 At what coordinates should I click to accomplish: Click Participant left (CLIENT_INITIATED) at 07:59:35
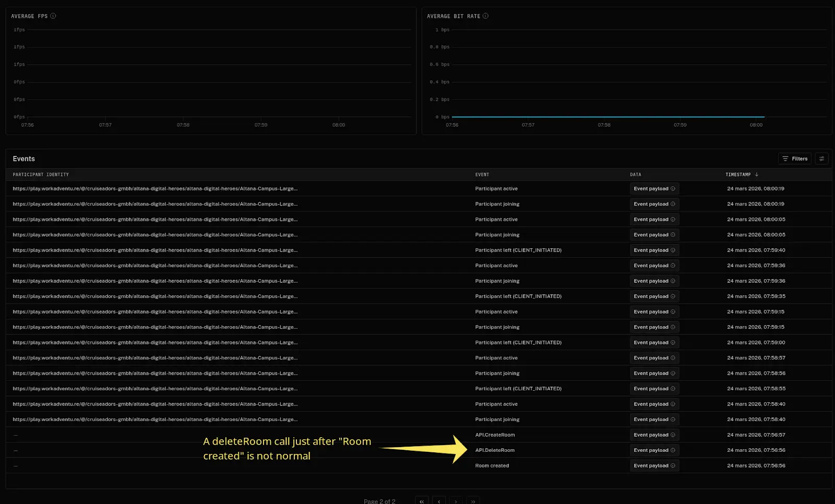point(518,296)
